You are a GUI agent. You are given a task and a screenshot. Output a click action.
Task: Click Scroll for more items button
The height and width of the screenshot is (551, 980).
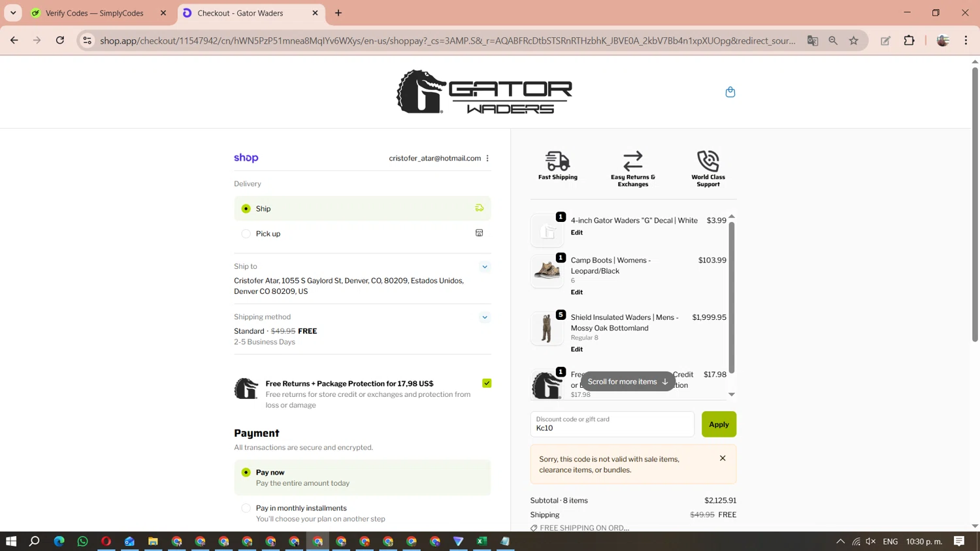(628, 382)
